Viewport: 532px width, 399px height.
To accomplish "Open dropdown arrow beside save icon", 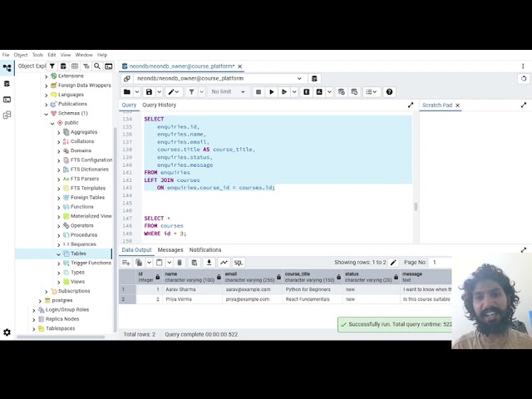I will click(159, 92).
